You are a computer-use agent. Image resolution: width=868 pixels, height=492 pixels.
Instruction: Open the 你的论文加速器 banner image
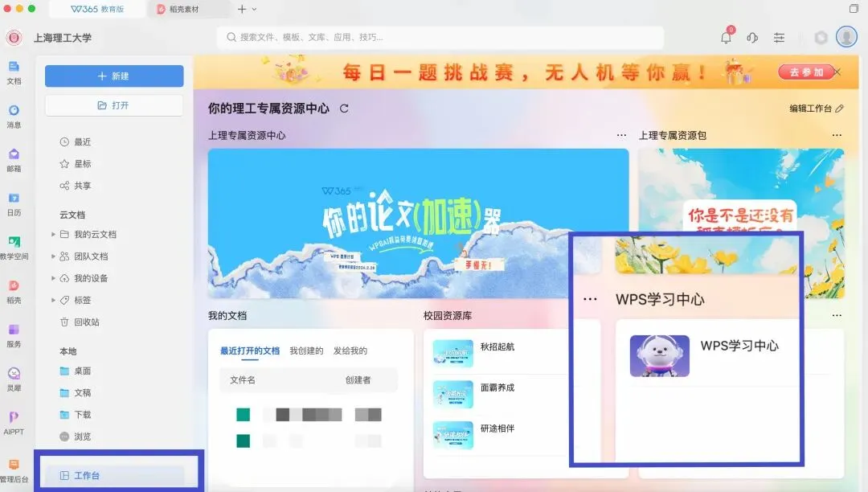click(418, 223)
